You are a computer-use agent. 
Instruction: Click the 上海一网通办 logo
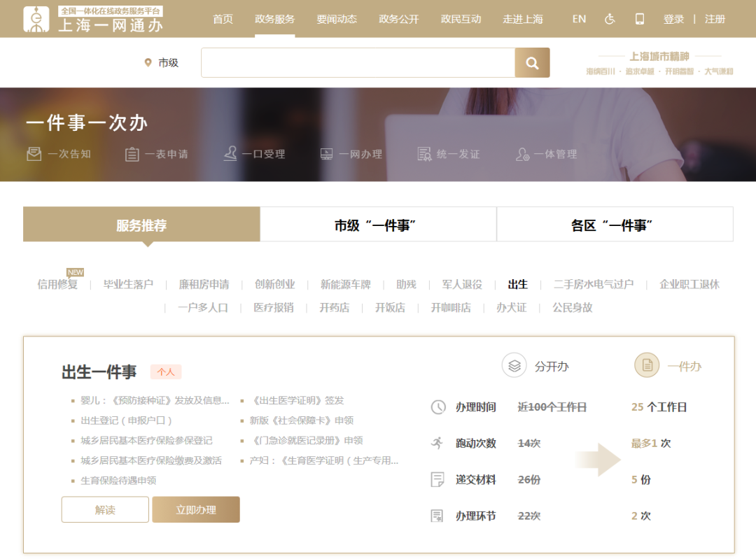point(93,19)
